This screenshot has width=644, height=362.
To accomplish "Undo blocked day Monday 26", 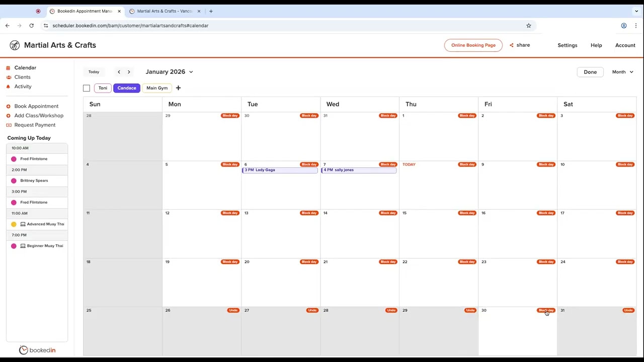I will click(233, 310).
